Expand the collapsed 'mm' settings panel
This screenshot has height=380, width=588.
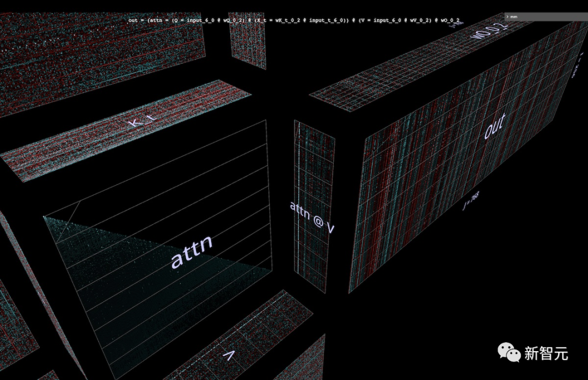click(x=546, y=16)
